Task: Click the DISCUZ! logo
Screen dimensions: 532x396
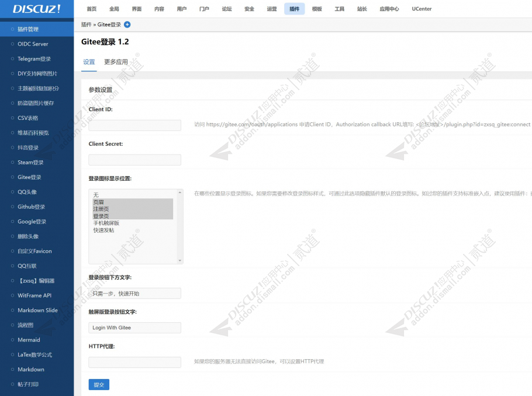Action: (x=37, y=9)
